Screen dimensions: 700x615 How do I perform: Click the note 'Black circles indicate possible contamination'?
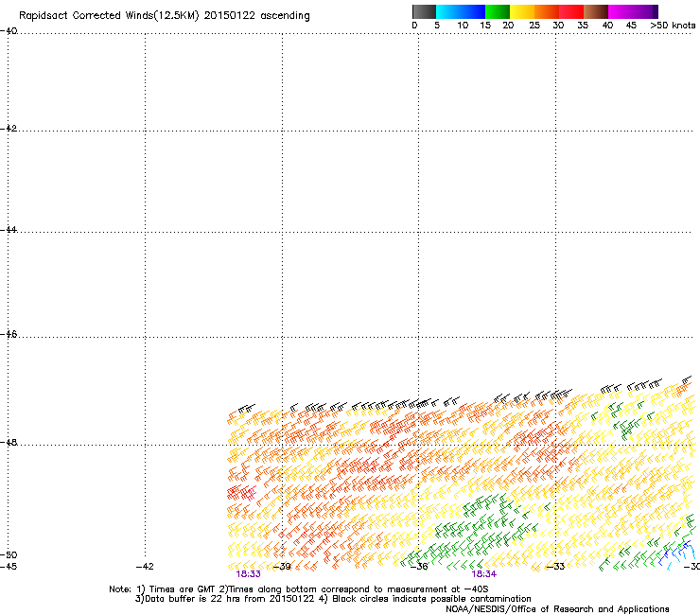coord(431,599)
